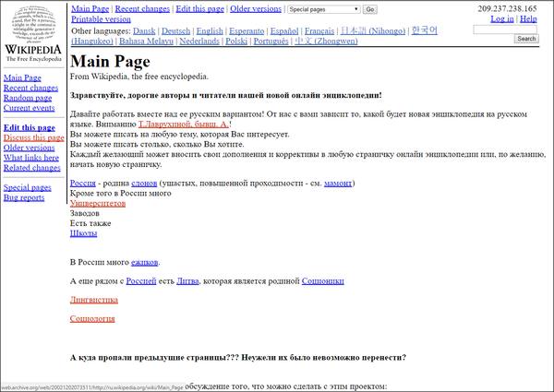Open Bug reports link
The width and height of the screenshot is (554, 392).
click(24, 197)
